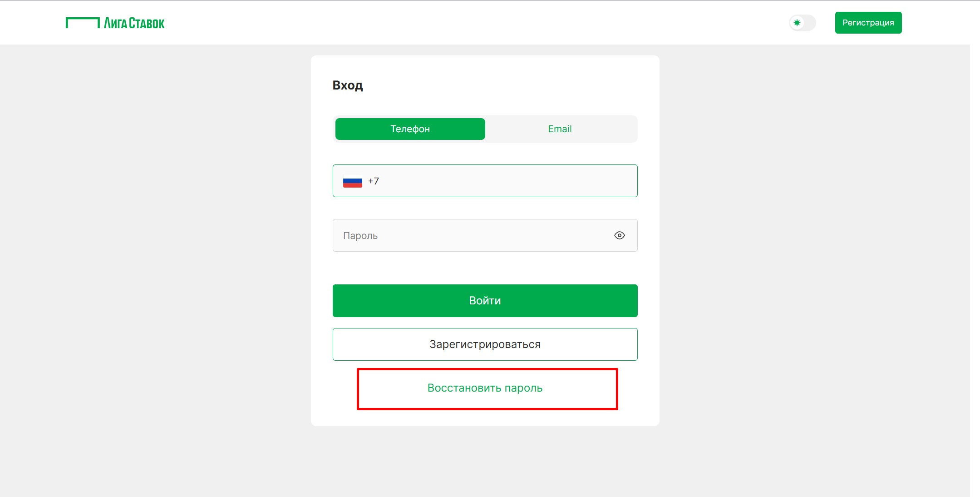
Task: Open the Восстановить пароль link
Action: coord(485,388)
